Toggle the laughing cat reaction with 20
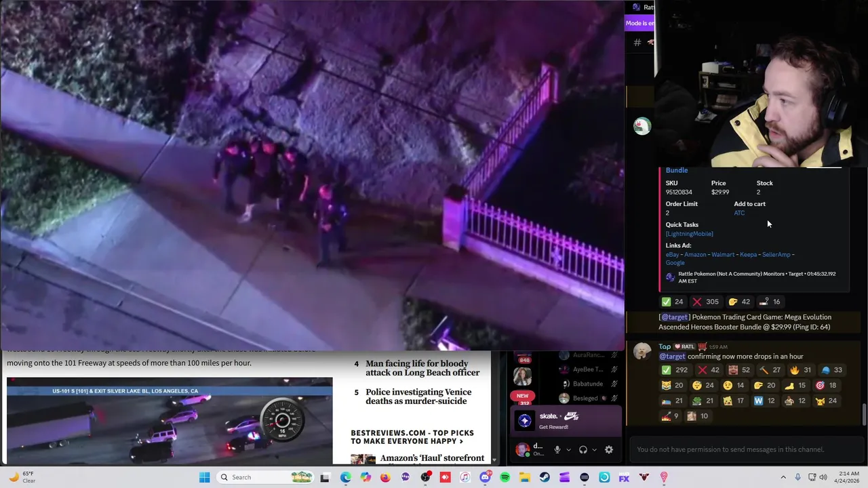 point(673,385)
